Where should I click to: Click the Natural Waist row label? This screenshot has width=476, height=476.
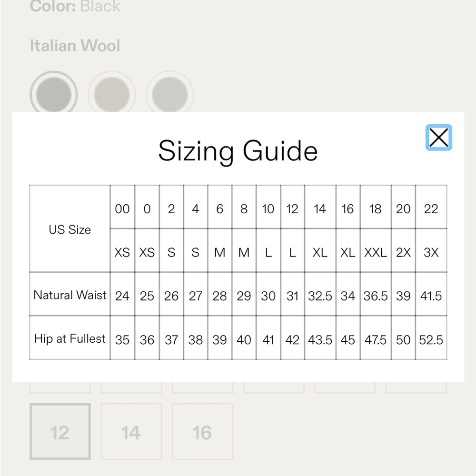point(70,295)
